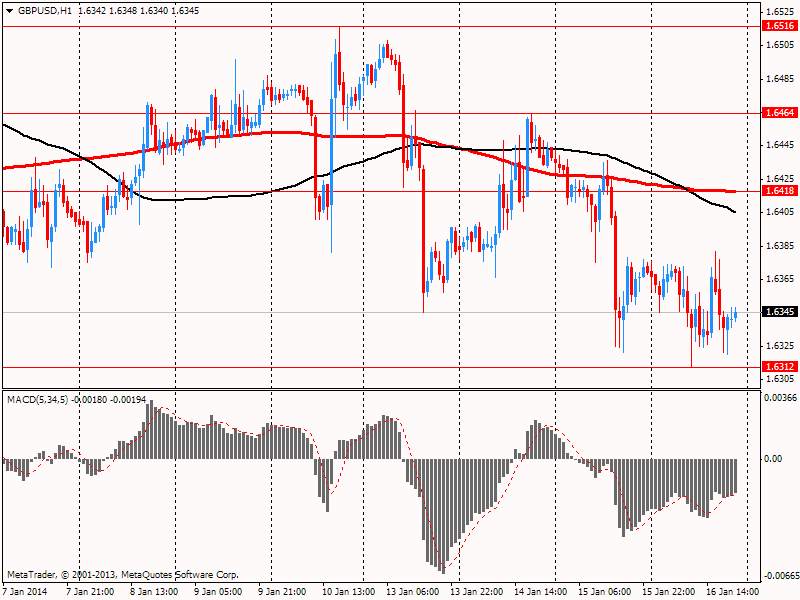
Task: Select the price scale value 1.6445
Action: [x=780, y=145]
